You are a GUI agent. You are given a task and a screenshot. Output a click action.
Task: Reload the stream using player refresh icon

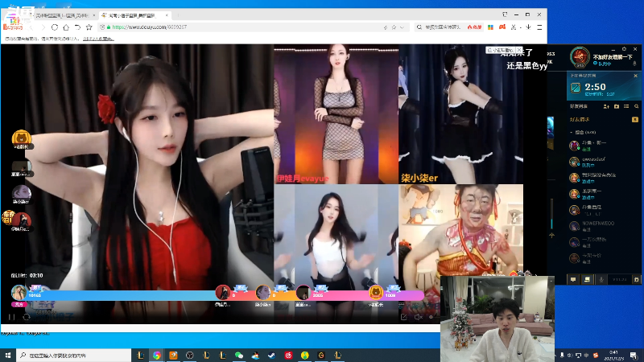pos(27,317)
